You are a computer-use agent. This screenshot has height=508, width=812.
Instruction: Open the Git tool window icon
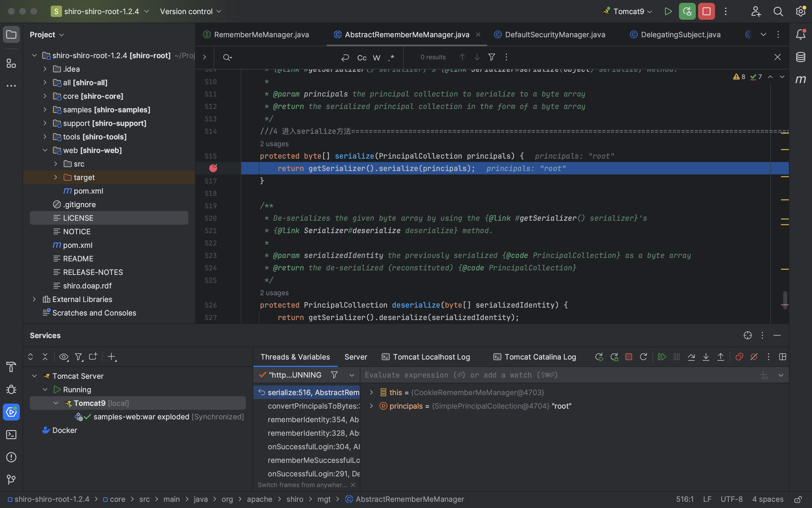[11, 480]
